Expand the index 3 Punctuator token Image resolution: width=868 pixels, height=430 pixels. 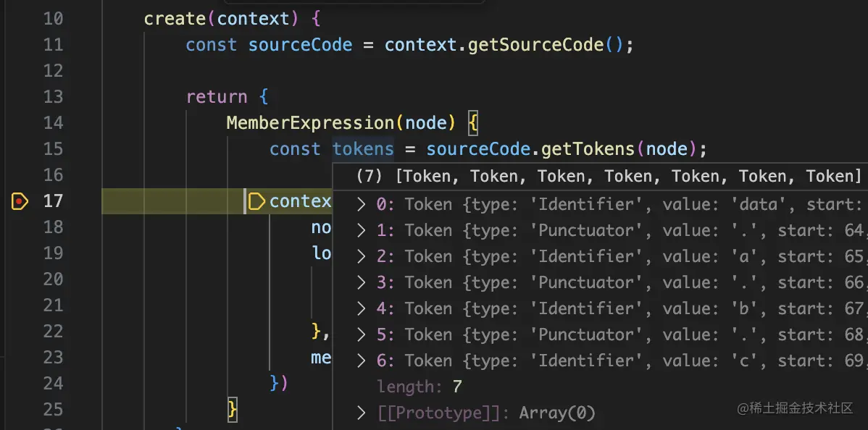(361, 282)
